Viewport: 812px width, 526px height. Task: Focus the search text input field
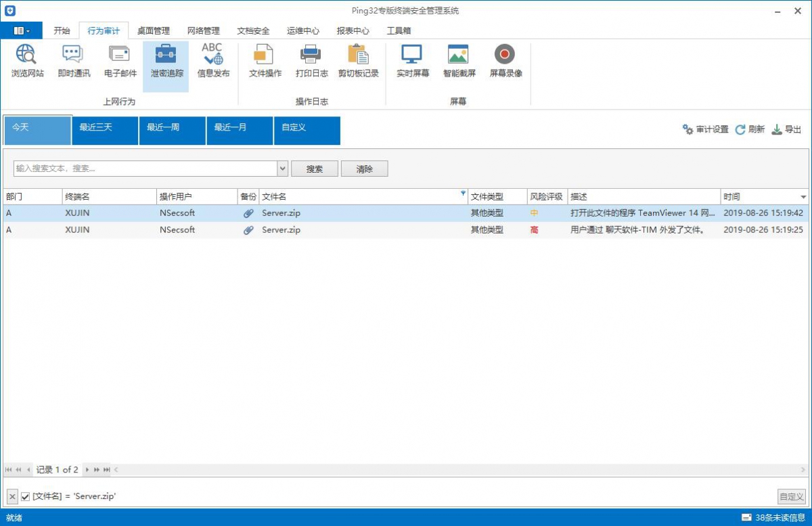pos(145,169)
